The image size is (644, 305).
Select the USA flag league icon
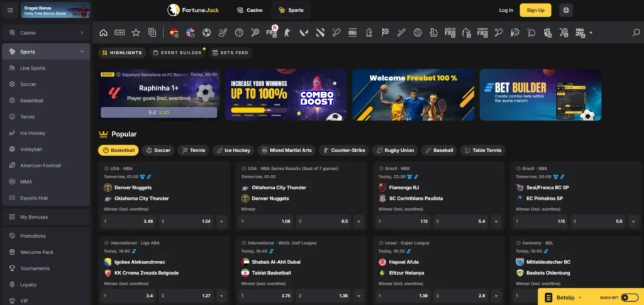click(190, 33)
